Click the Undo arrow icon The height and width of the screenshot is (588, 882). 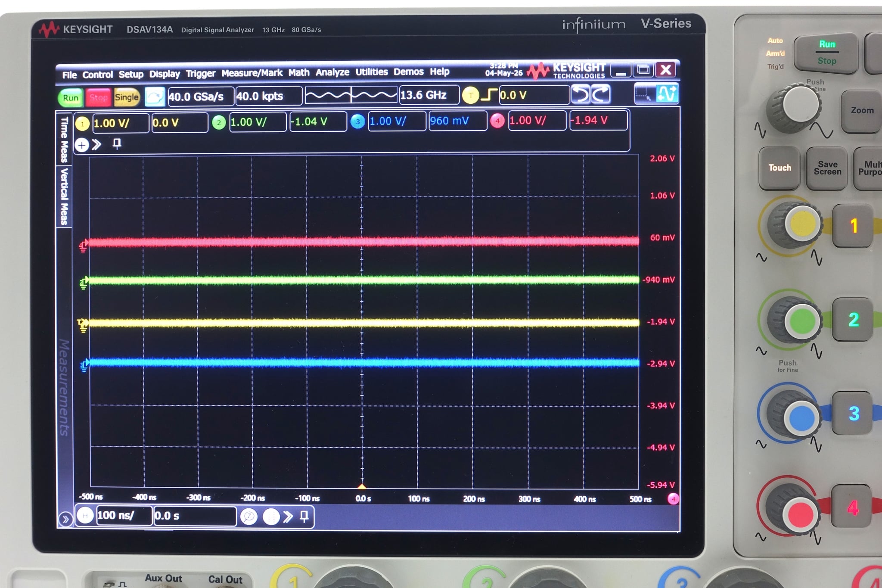[581, 94]
